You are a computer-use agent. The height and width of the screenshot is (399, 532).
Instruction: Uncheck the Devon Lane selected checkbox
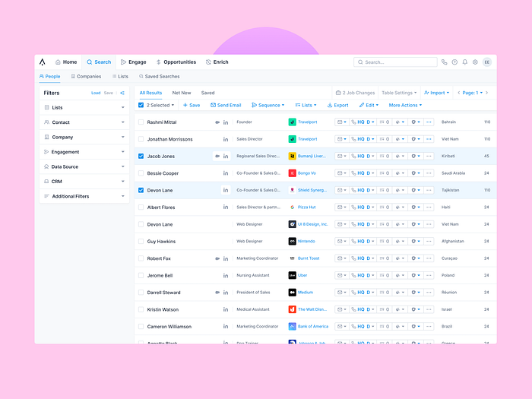141,190
